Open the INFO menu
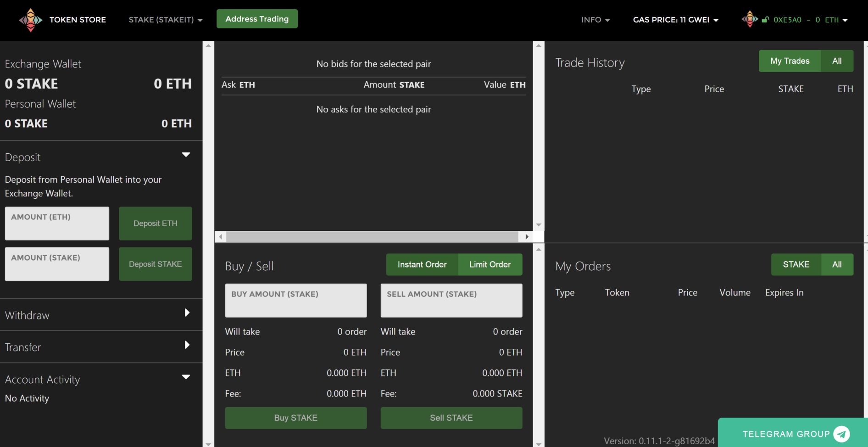The image size is (868, 447). click(595, 20)
